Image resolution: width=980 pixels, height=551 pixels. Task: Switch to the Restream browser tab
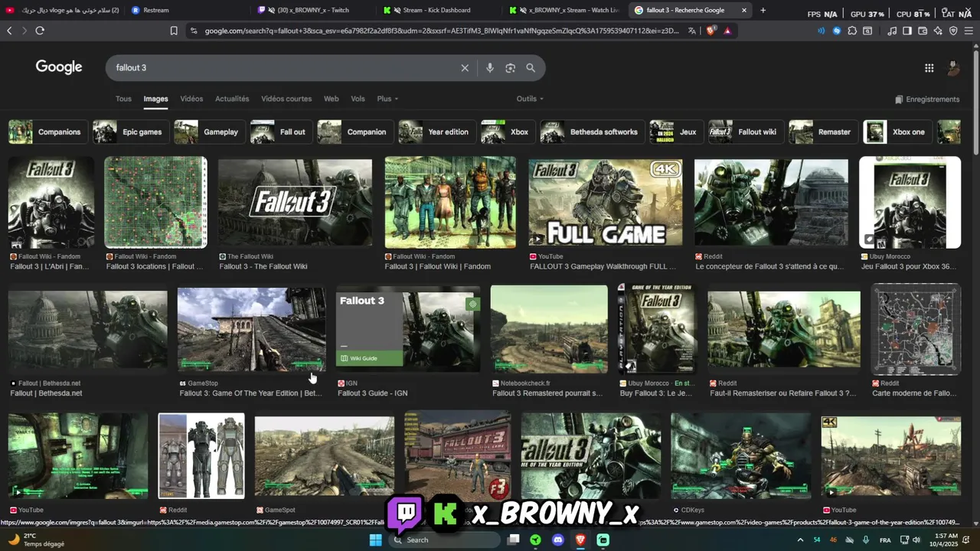(x=187, y=10)
